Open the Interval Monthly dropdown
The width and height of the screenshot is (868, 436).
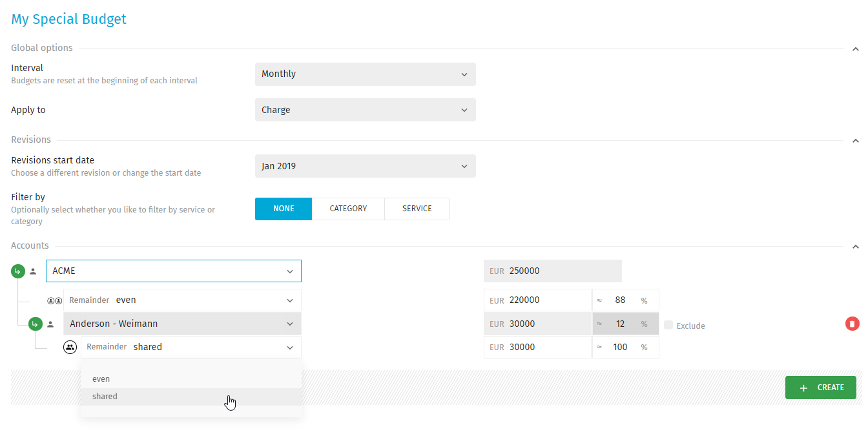[x=366, y=74]
